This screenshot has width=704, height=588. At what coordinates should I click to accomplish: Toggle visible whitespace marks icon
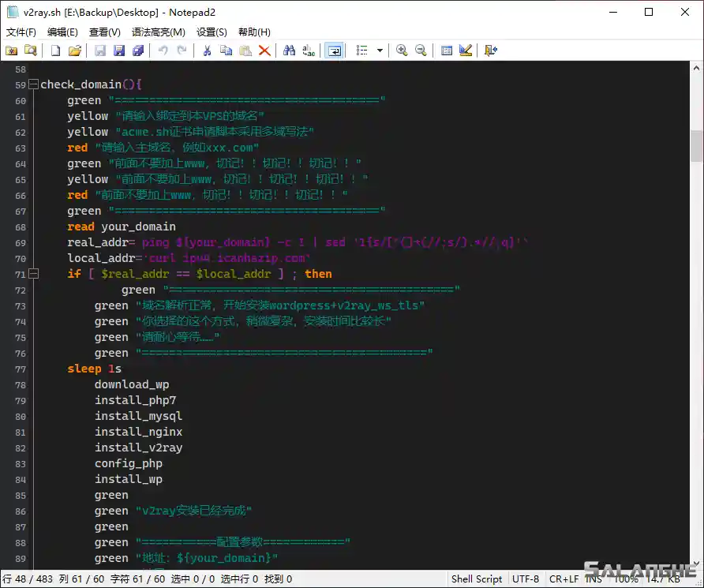(x=362, y=51)
